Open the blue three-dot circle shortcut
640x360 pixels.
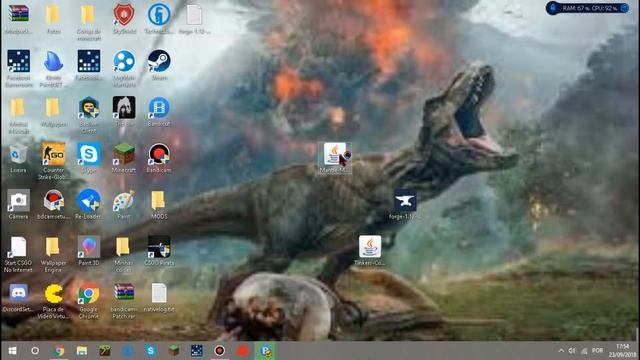coord(124,61)
